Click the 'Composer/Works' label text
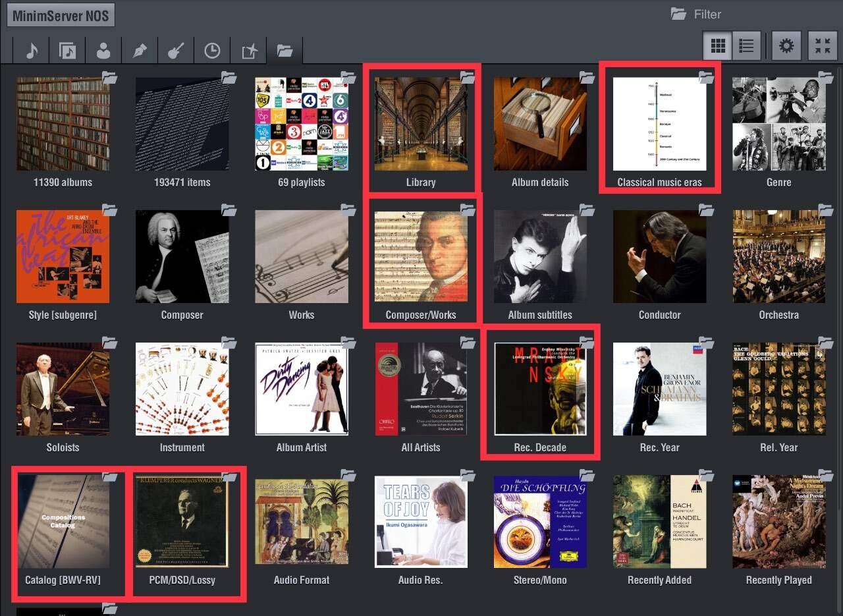Image resolution: width=843 pixels, height=616 pixels. click(x=421, y=315)
